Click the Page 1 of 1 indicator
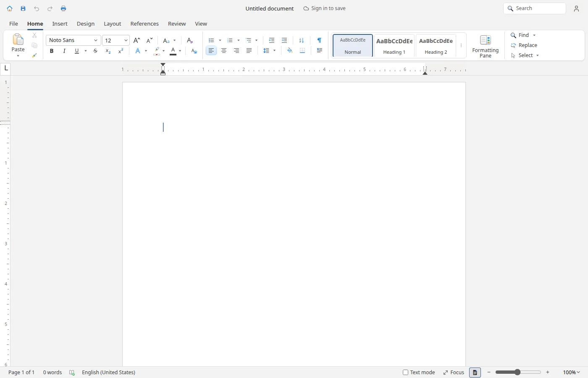The width and height of the screenshot is (588, 378). coord(21,373)
